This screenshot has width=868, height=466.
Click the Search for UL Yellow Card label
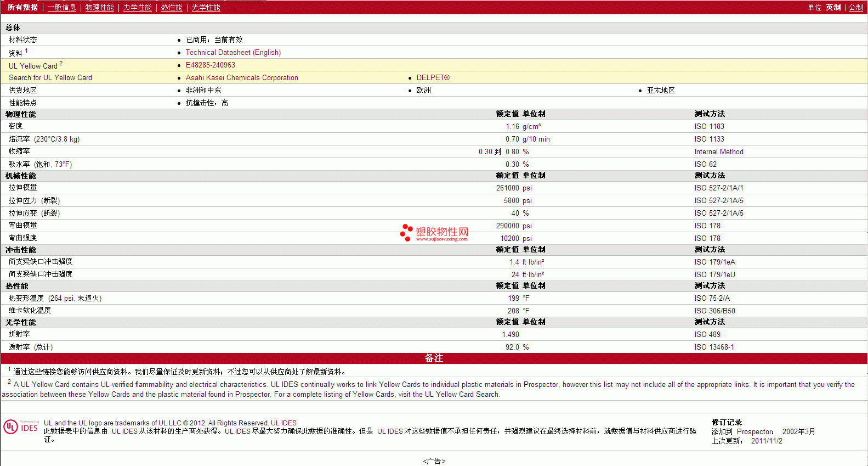[50, 77]
